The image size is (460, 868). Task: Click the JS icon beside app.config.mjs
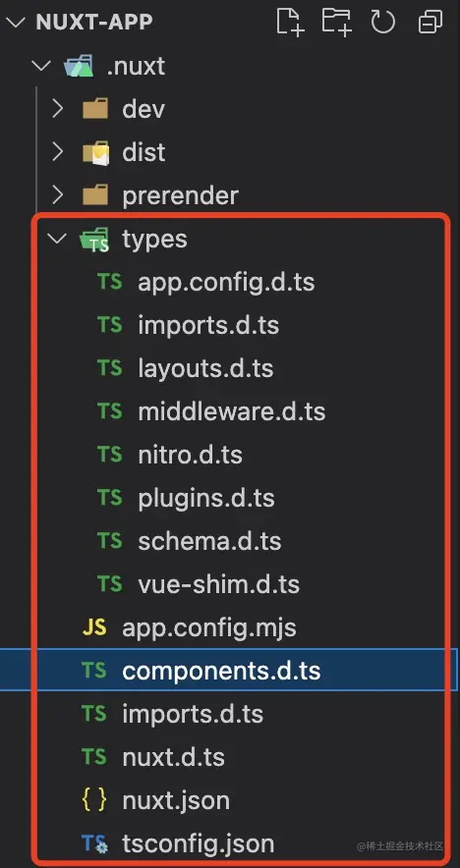pyautogui.click(x=94, y=627)
